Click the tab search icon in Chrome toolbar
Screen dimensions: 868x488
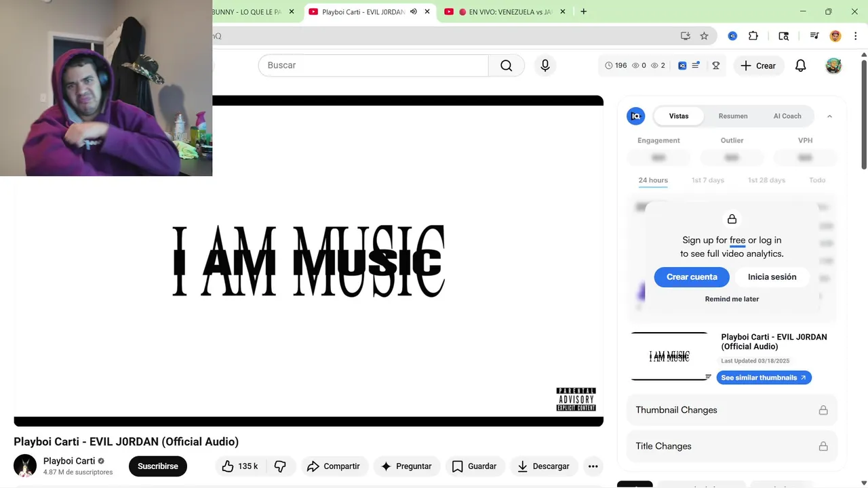click(783, 36)
